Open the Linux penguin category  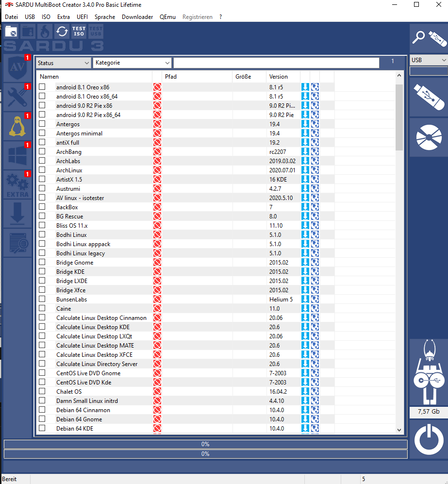pyautogui.click(x=17, y=126)
